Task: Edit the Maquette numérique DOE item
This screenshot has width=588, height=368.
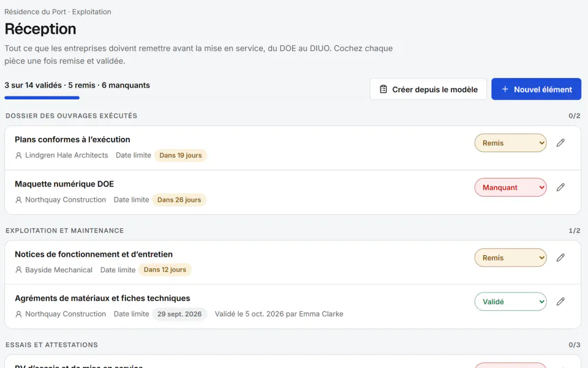Action: point(560,187)
